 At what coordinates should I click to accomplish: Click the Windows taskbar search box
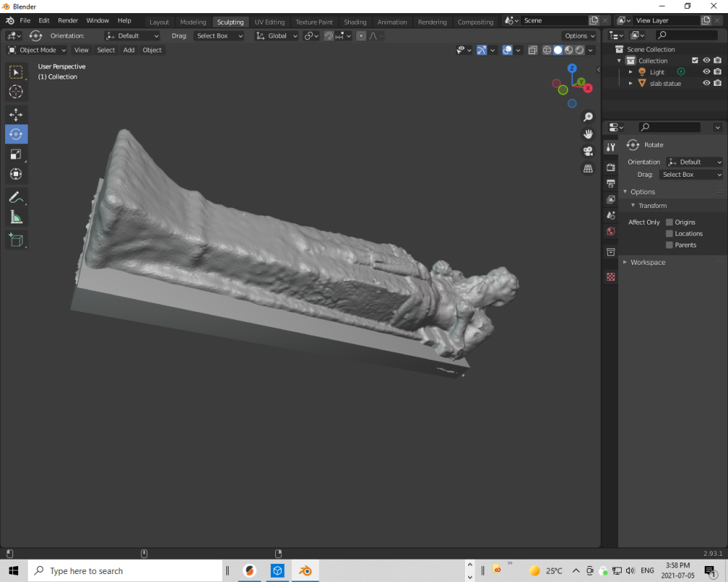[x=124, y=571]
